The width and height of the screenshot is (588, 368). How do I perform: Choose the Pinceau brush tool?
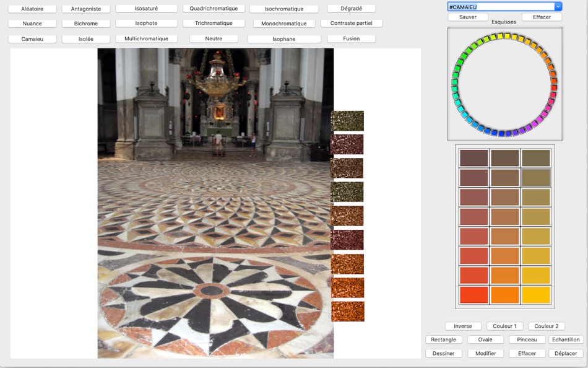point(527,340)
